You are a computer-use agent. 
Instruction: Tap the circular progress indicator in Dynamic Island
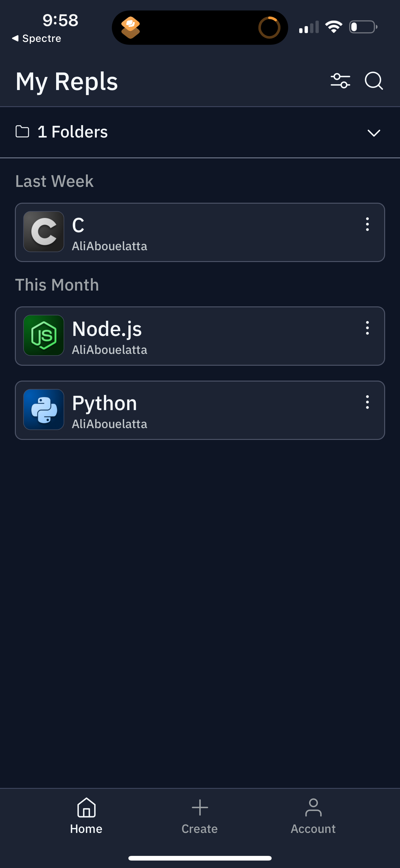point(269,28)
